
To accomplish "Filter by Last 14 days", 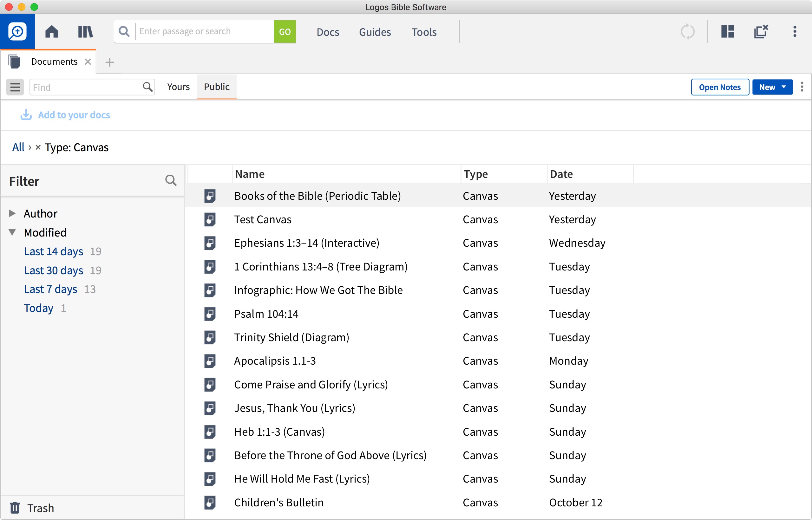I will (x=53, y=251).
